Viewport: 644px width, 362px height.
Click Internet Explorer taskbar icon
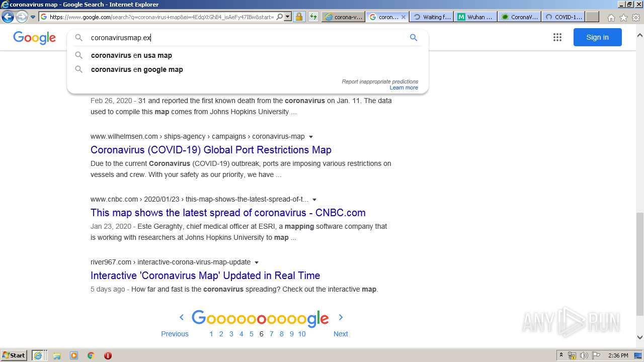38,355
